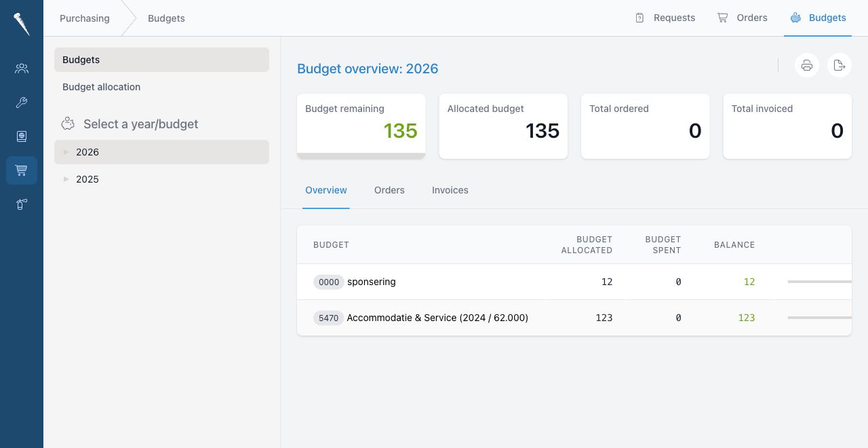Switch to the Overview tab
Screen dimensions: 868x448
[x=326, y=190]
